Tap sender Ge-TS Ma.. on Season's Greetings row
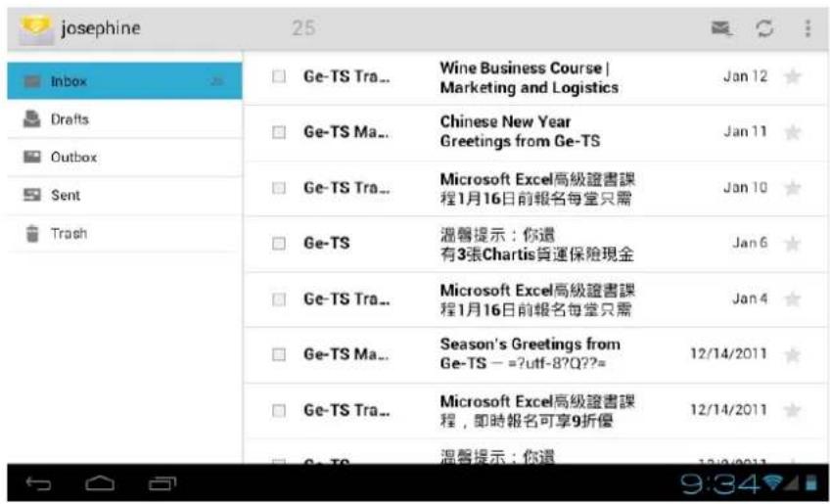Screen dimensions: 830x504 [346, 354]
